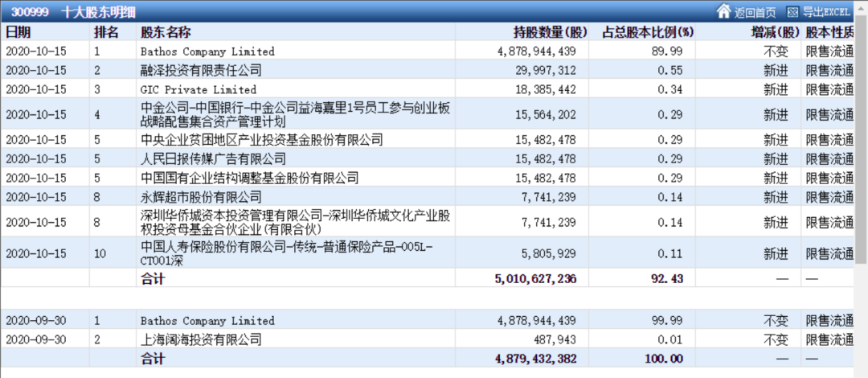Click rank 10 cell
The height and width of the screenshot is (378, 868).
pos(100,254)
